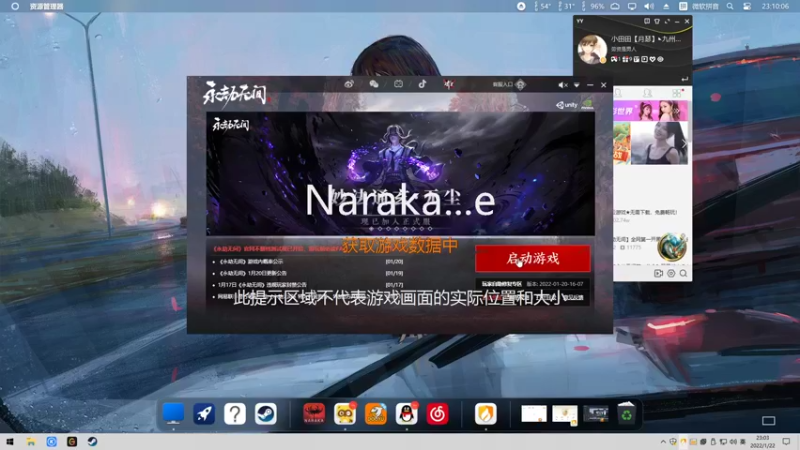Open the YY search magnifier at bottom

[x=683, y=273]
